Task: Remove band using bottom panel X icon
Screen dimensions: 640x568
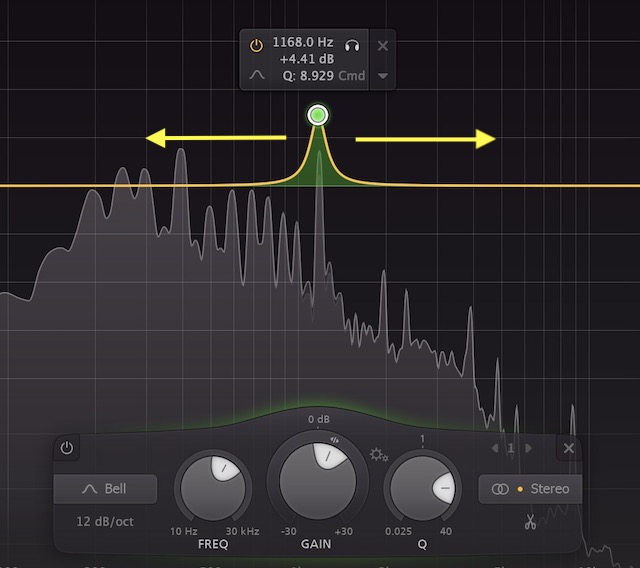Action: click(x=568, y=448)
